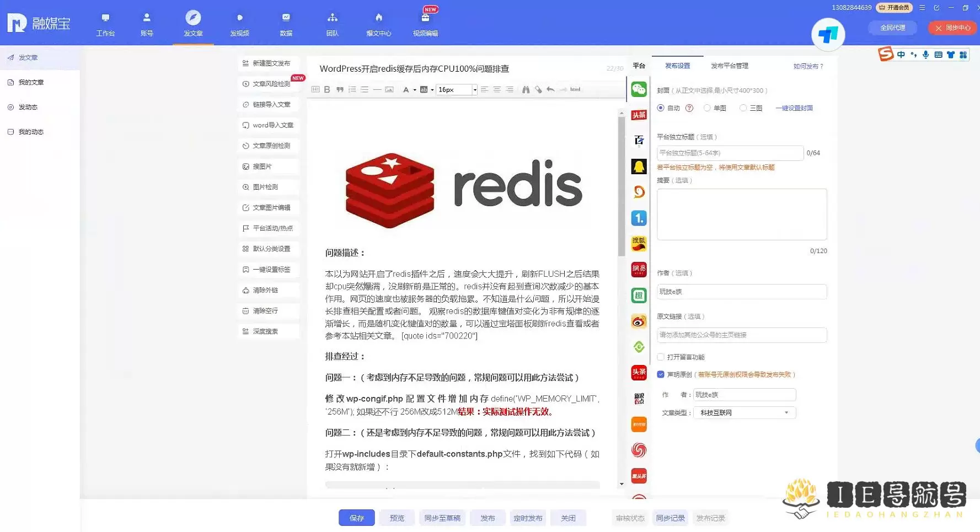Click 一键设置封面 link

794,108
